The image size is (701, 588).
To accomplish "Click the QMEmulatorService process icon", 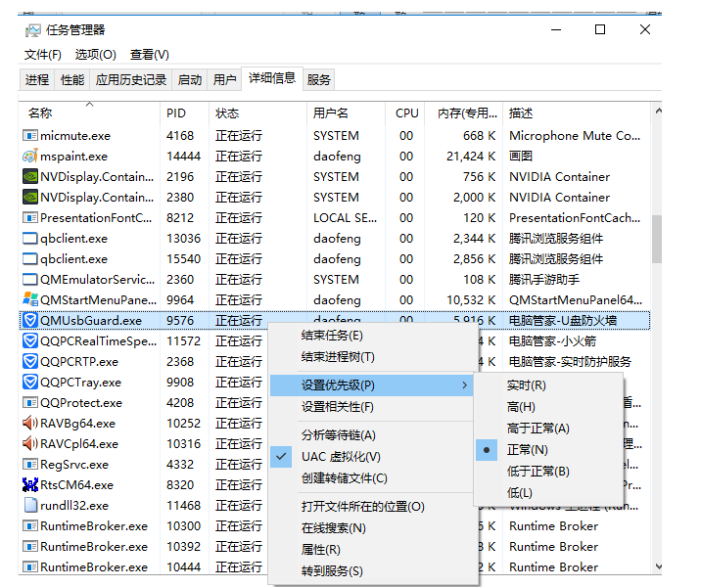I will [x=30, y=279].
